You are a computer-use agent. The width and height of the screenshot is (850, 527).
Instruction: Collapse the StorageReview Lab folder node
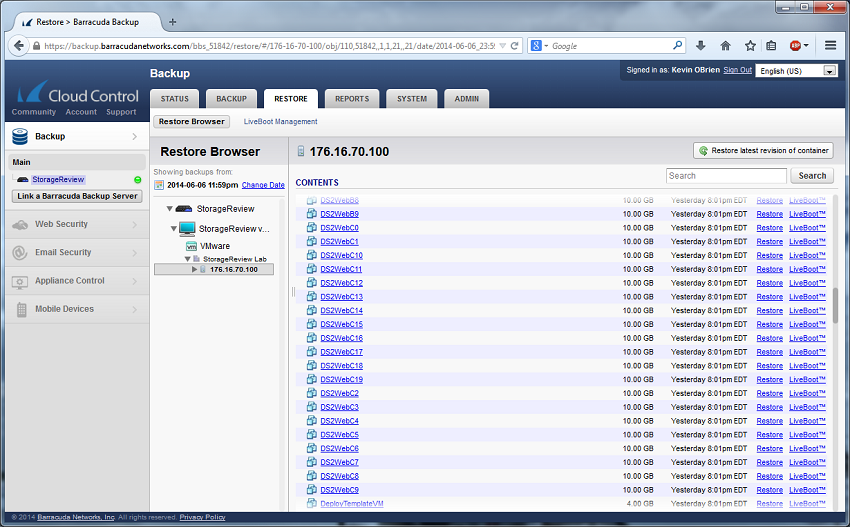click(187, 259)
